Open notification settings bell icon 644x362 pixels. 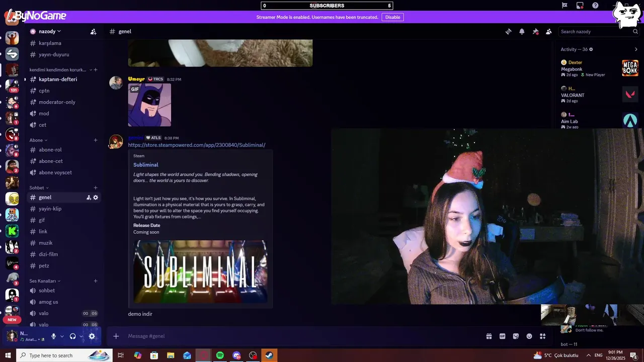522,31
